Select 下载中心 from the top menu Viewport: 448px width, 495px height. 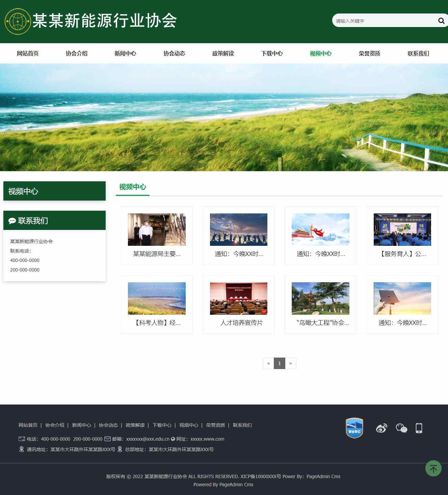pyautogui.click(x=272, y=53)
